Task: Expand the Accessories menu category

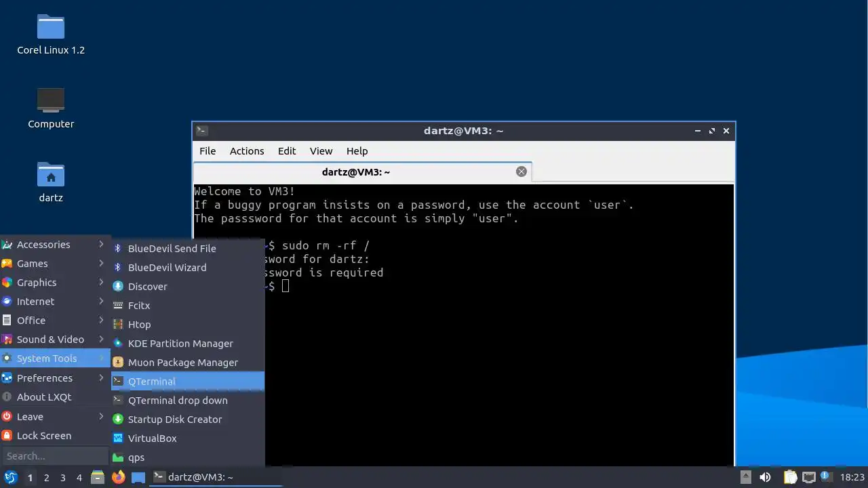Action: tap(55, 245)
